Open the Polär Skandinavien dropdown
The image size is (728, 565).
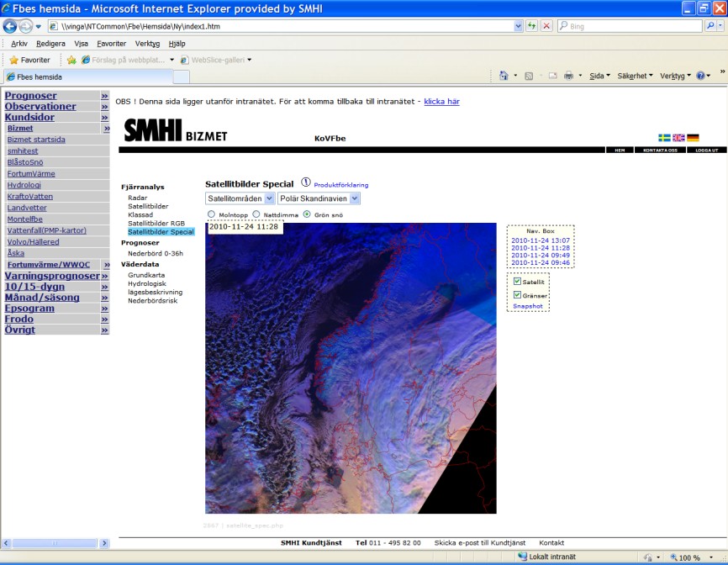click(x=319, y=198)
